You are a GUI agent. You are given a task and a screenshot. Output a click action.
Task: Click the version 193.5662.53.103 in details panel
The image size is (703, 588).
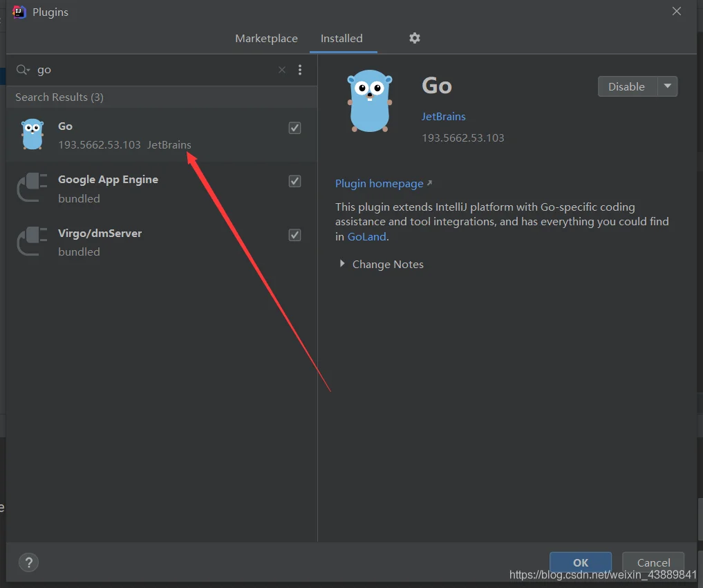point(462,138)
